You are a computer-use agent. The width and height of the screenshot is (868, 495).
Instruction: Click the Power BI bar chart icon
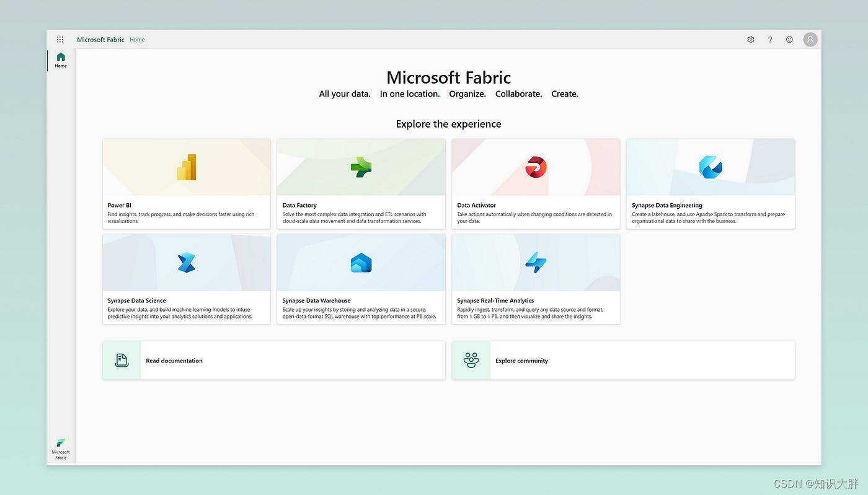point(187,167)
